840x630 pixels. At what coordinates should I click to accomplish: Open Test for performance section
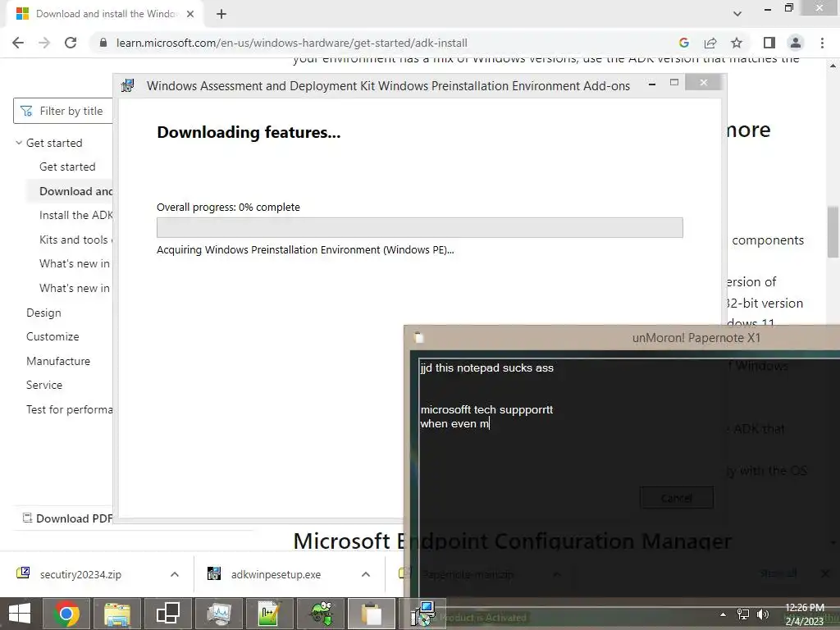[x=70, y=409]
